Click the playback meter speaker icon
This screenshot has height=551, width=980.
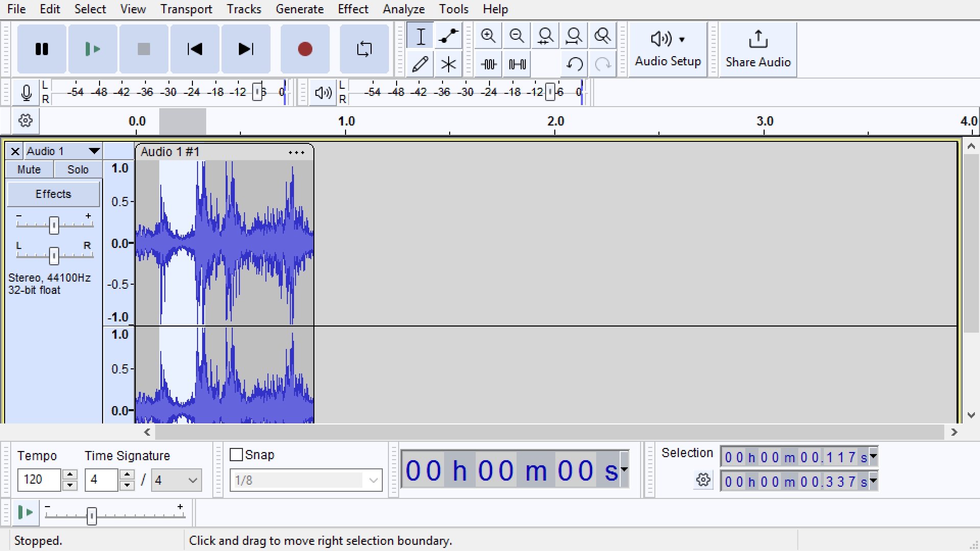pyautogui.click(x=323, y=92)
